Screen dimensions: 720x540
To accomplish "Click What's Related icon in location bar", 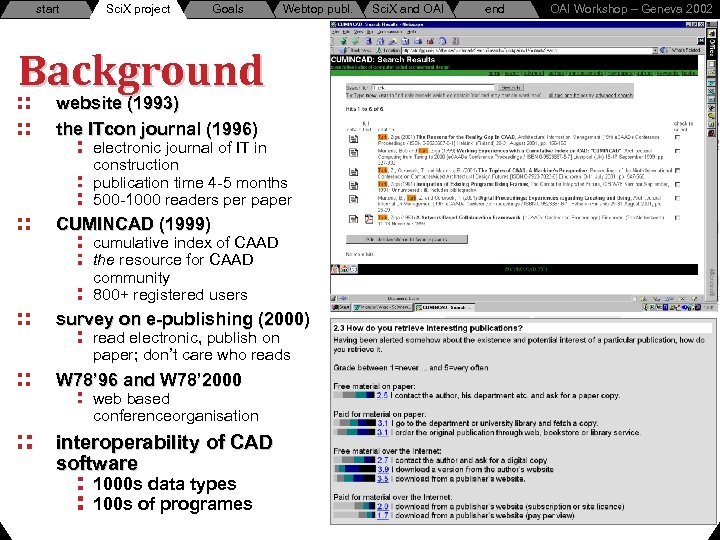I will click(x=663, y=51).
